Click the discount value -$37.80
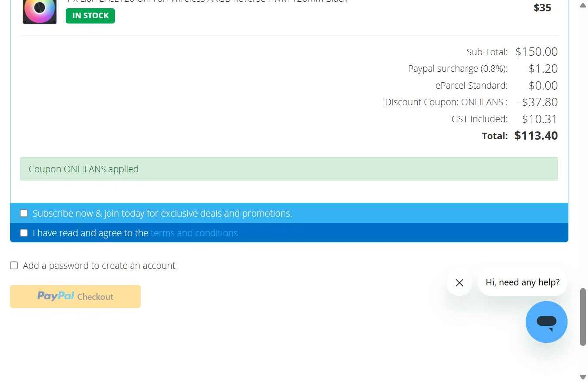The width and height of the screenshot is (588, 382). [537, 102]
